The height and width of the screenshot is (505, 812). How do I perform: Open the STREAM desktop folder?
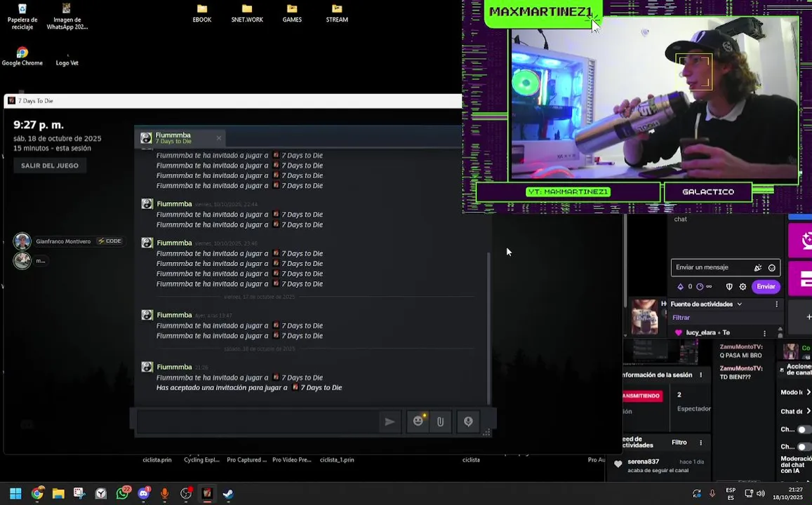(x=337, y=13)
